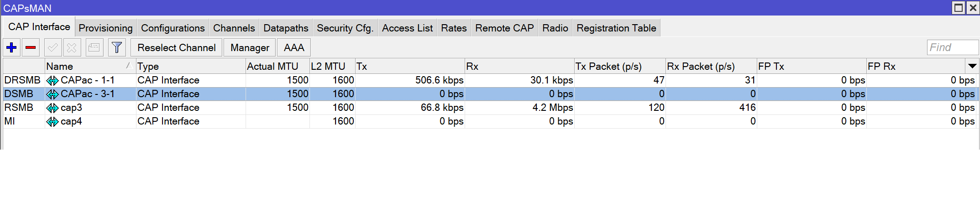
Task: Click the X disable icon
Action: point(72,47)
